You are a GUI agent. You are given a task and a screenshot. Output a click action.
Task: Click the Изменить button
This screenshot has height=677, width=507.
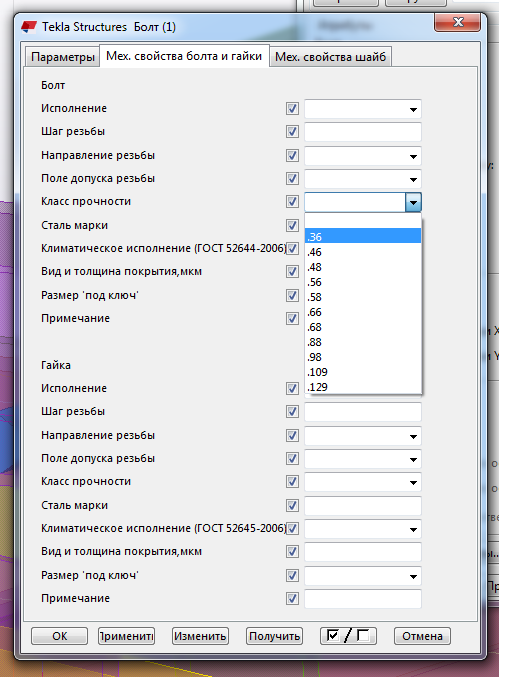click(200, 636)
